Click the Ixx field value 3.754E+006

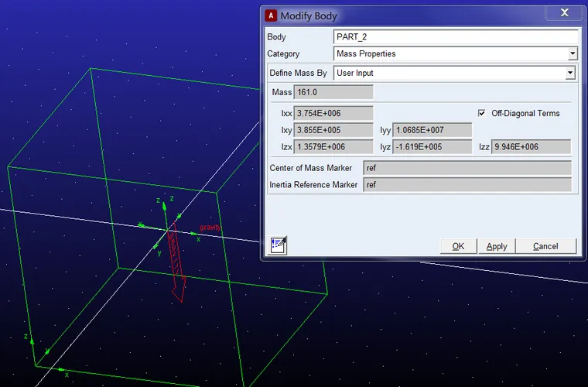(333, 113)
